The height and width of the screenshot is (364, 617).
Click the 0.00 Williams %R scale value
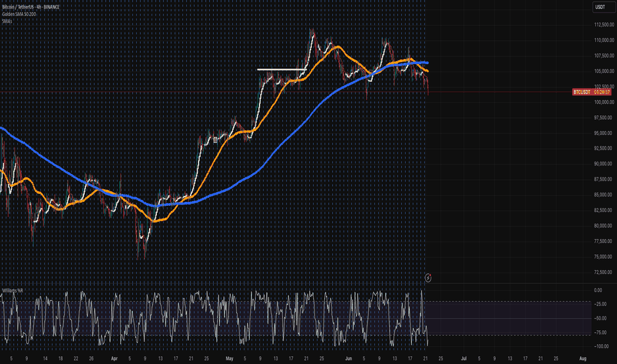click(598, 291)
